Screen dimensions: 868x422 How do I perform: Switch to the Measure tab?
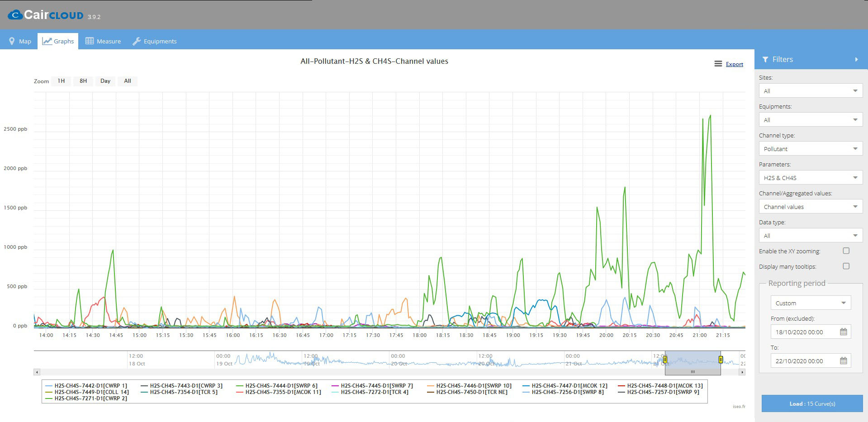tap(103, 41)
